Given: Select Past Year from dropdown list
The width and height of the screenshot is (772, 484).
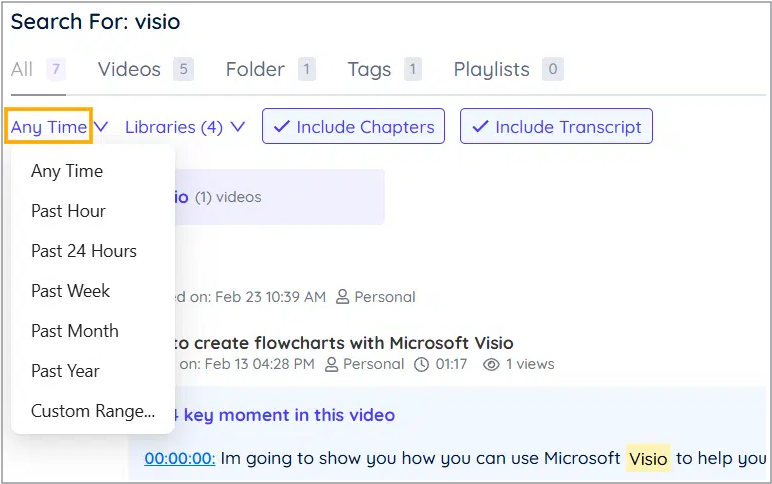Looking at the screenshot, I should pyautogui.click(x=66, y=371).
